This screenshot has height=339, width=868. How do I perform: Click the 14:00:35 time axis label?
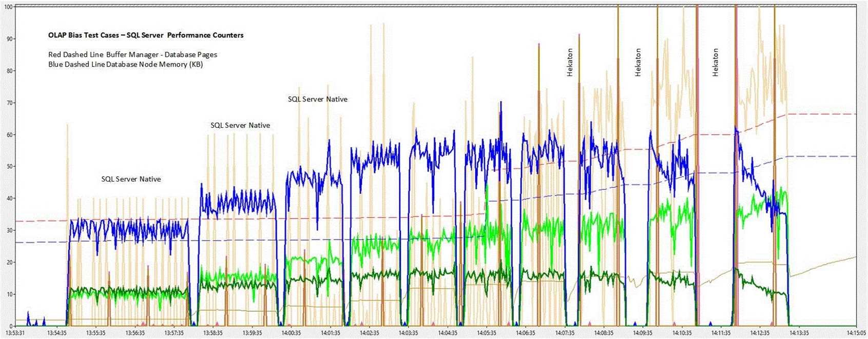pyautogui.click(x=291, y=333)
